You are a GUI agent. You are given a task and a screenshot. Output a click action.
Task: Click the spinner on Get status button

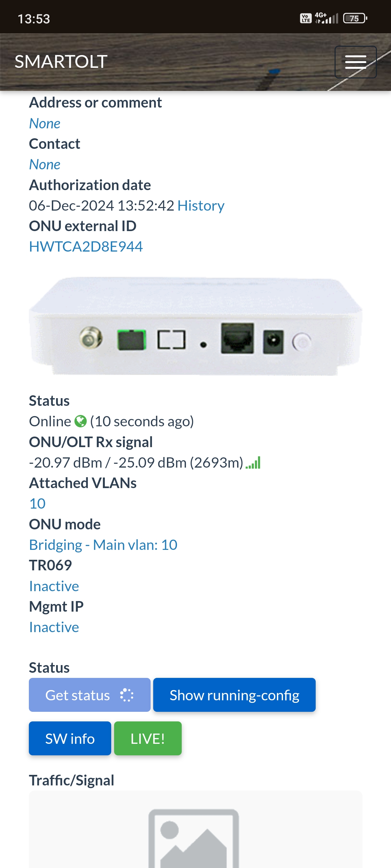coord(127,695)
